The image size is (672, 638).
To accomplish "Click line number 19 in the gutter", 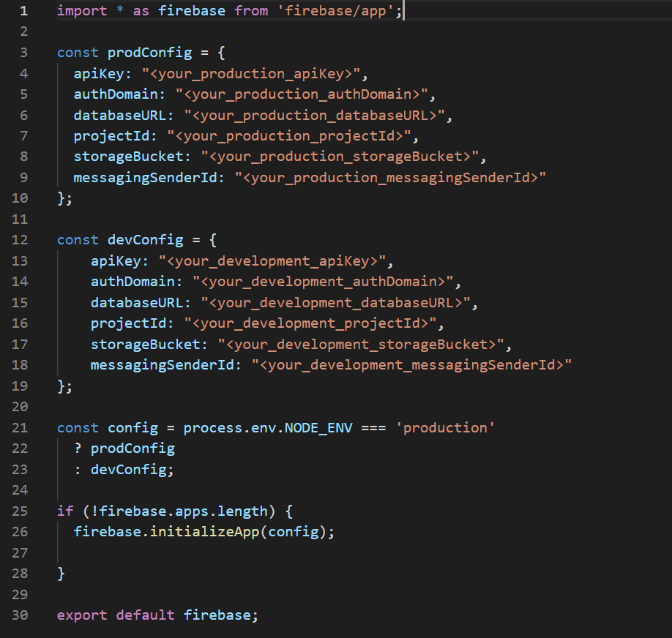I will pos(20,386).
